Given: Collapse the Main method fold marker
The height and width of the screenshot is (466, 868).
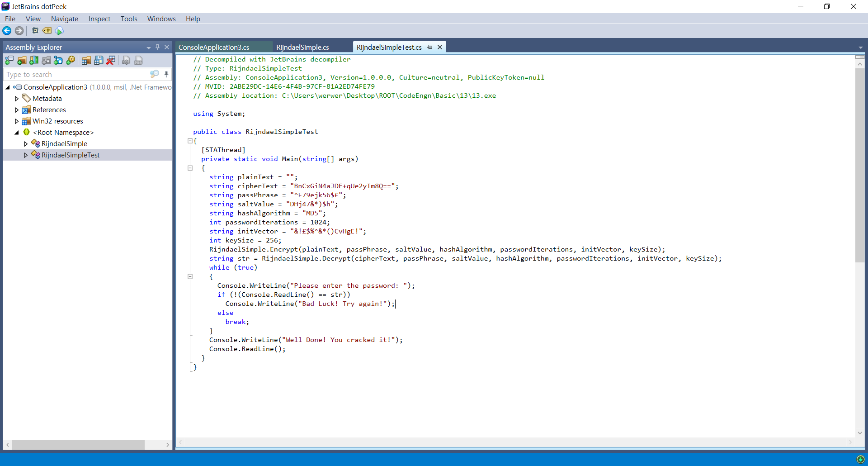Looking at the screenshot, I should [x=190, y=168].
